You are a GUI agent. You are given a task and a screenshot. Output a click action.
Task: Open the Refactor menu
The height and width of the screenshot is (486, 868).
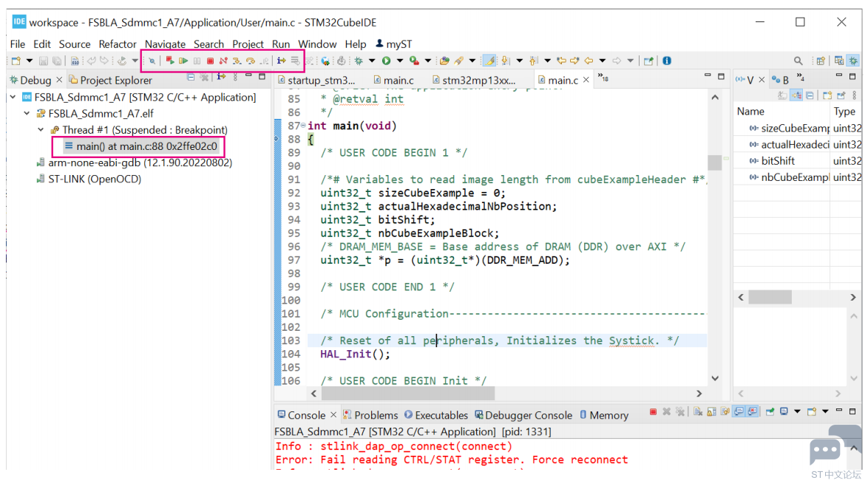click(x=118, y=44)
